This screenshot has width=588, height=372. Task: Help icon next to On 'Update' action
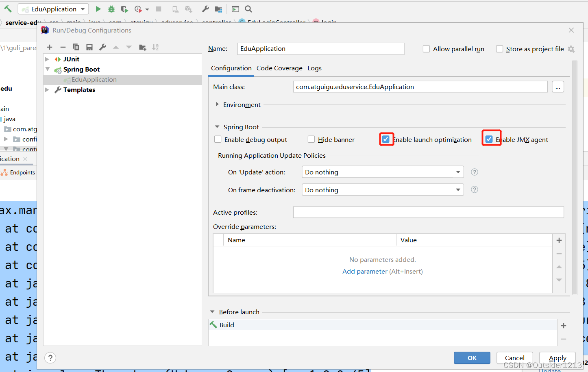click(x=474, y=172)
